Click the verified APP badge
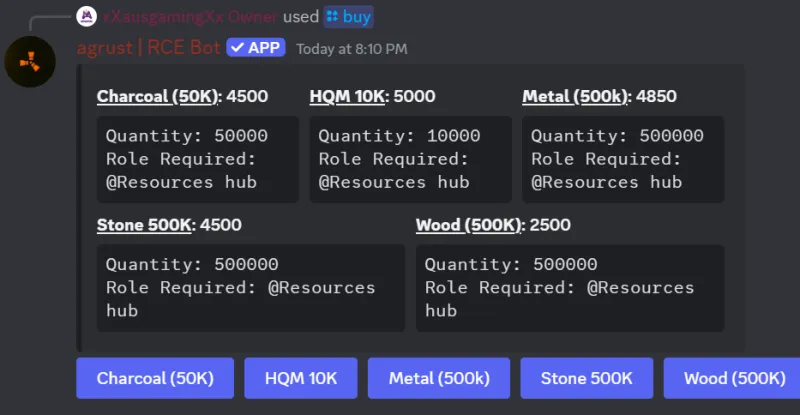Viewport: 800px width, 415px height. (x=256, y=48)
